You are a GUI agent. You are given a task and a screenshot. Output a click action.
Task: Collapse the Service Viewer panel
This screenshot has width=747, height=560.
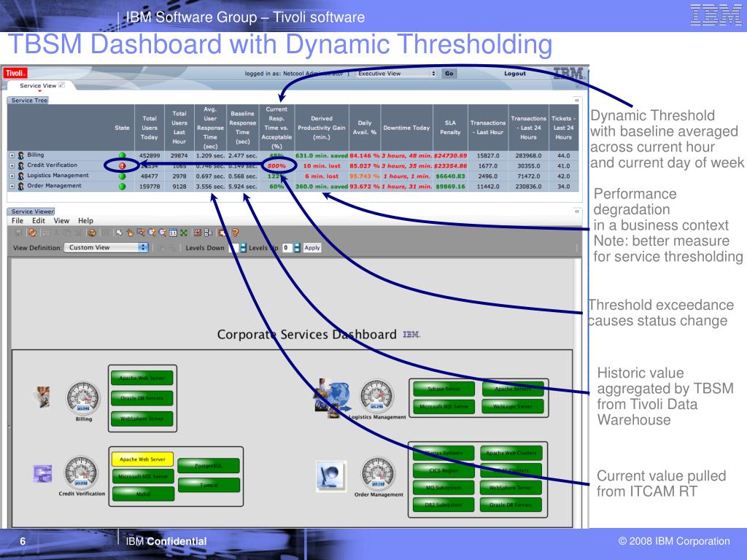(576, 211)
